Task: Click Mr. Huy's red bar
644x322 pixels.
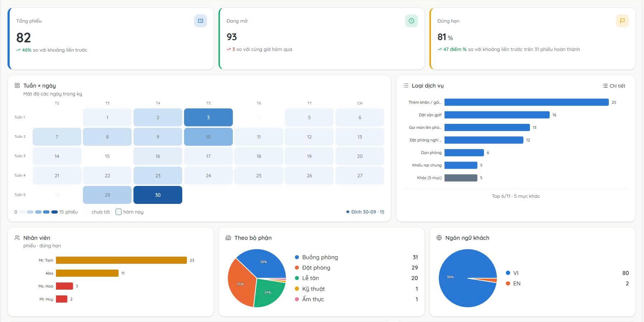Action: point(62,299)
